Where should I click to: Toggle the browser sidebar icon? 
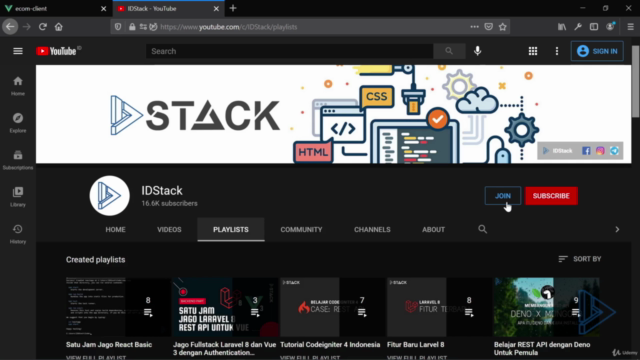[594, 27]
